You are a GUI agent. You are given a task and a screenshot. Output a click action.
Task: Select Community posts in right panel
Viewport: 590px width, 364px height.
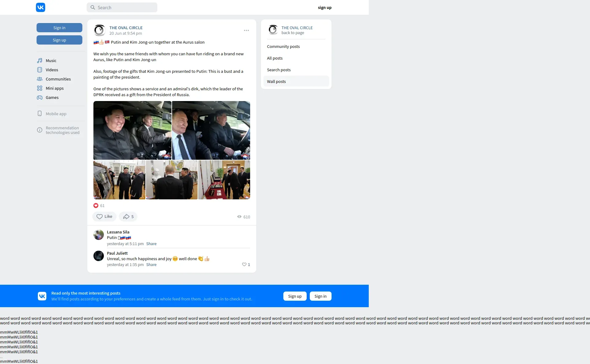click(x=283, y=46)
